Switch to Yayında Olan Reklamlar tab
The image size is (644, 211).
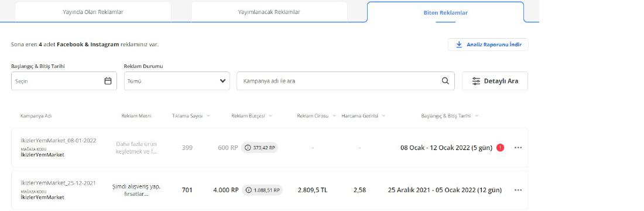click(x=93, y=12)
